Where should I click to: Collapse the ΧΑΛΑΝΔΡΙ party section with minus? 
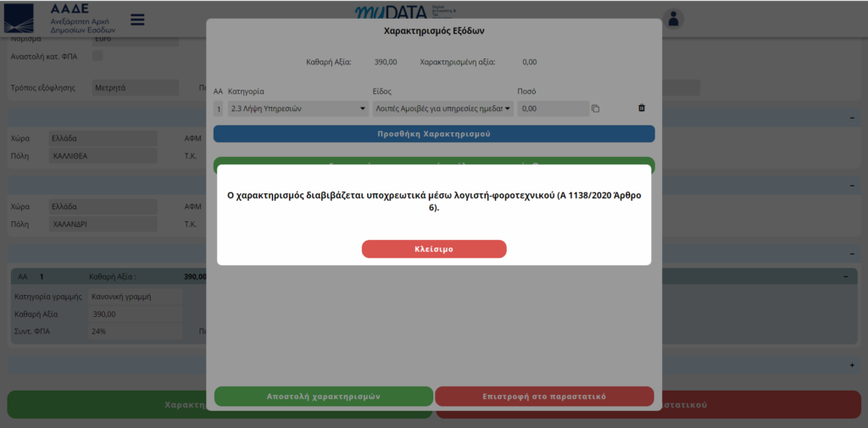(852, 186)
